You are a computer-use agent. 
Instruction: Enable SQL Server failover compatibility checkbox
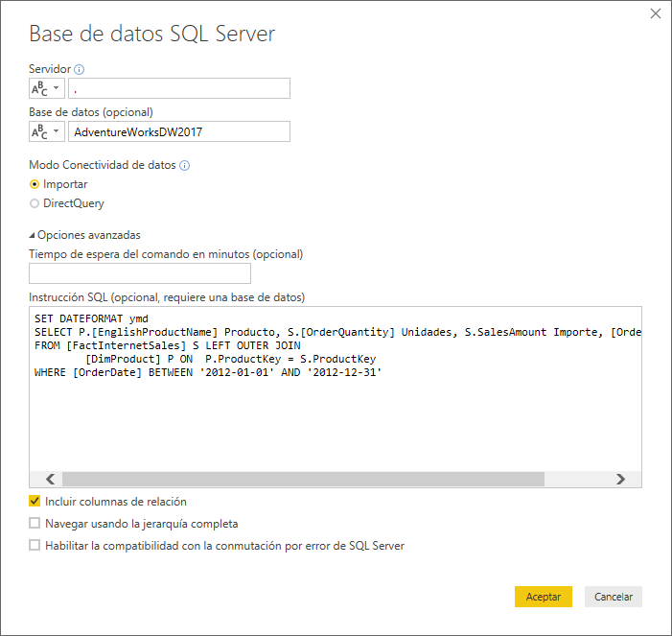pos(35,546)
